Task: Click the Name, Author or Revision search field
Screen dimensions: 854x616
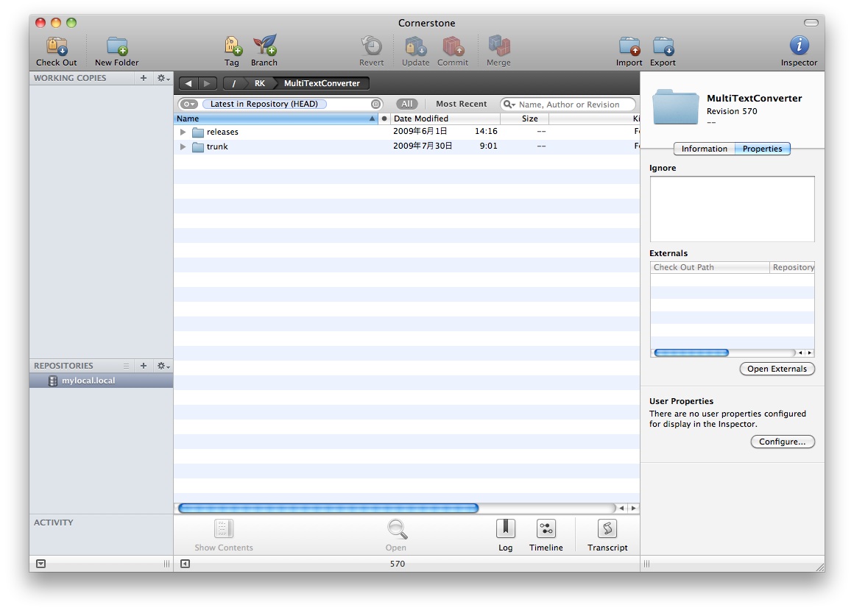Action: click(568, 104)
